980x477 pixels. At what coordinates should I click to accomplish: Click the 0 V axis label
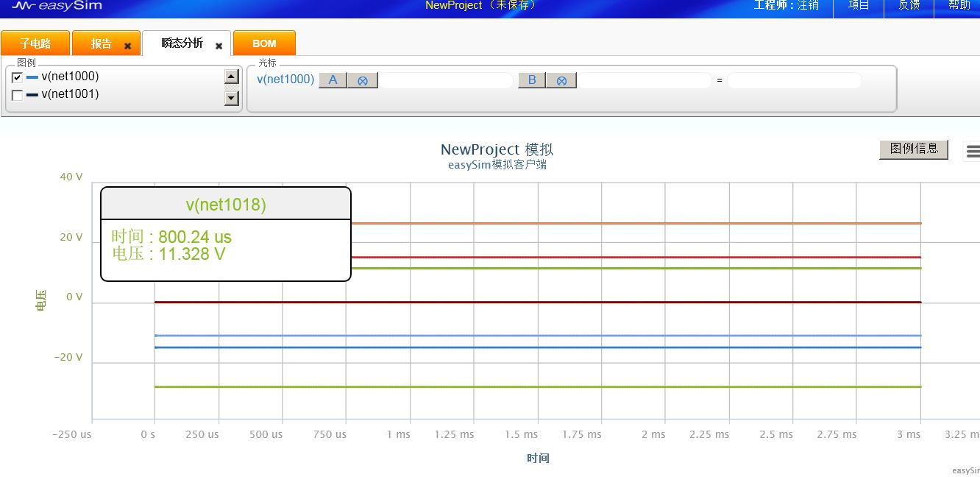(x=74, y=297)
